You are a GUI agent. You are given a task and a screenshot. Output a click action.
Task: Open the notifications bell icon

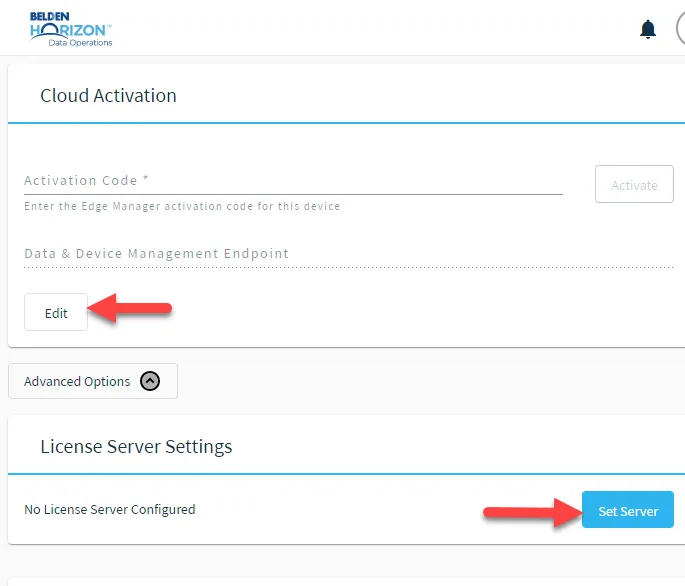pos(647,29)
